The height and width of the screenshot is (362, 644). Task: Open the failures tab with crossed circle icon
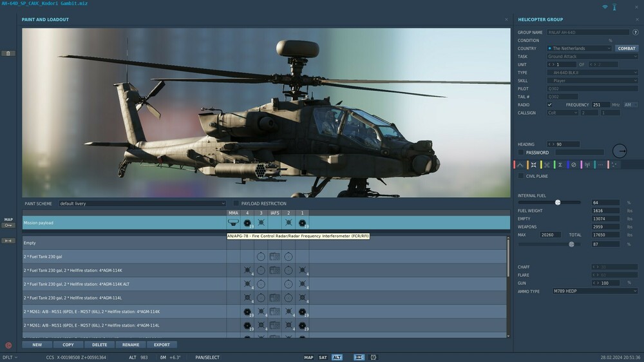tap(574, 165)
